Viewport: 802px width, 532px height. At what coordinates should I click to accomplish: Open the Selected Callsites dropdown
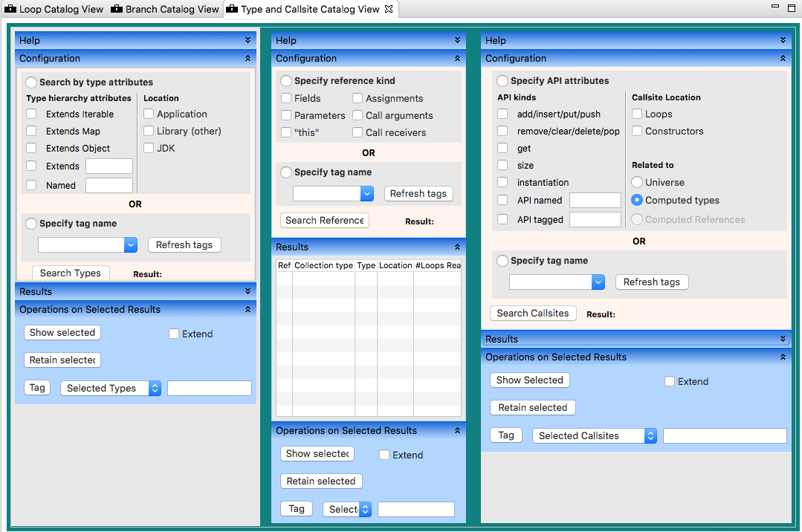pyautogui.click(x=595, y=436)
